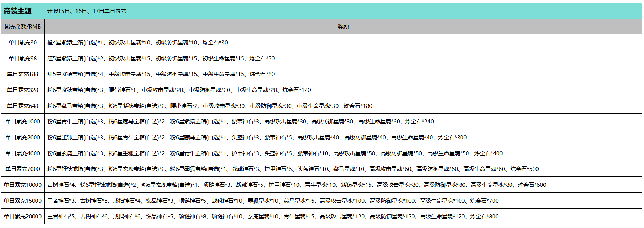Click the 奖励 column header
This screenshot has height=228, width=644.
point(343,27)
